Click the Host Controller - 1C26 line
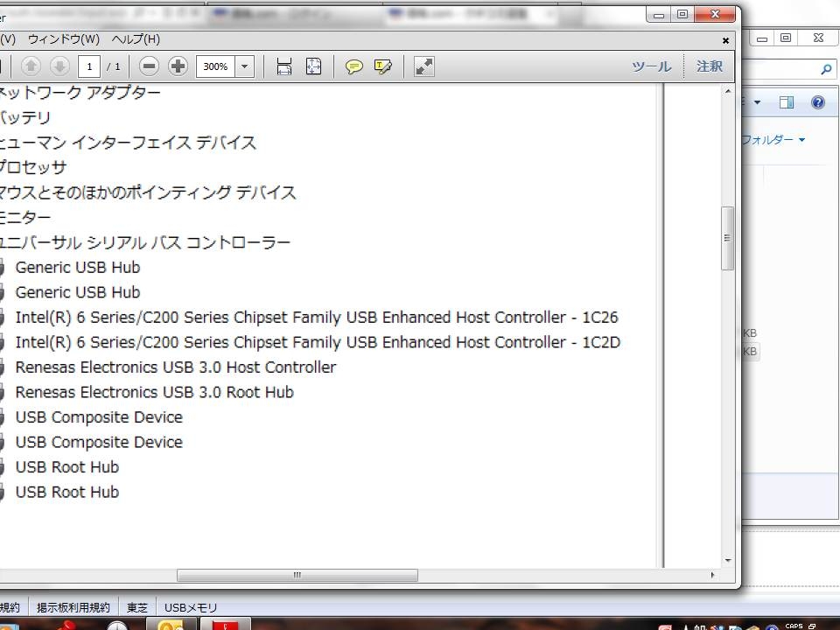This screenshot has width=840, height=630. tap(317, 318)
